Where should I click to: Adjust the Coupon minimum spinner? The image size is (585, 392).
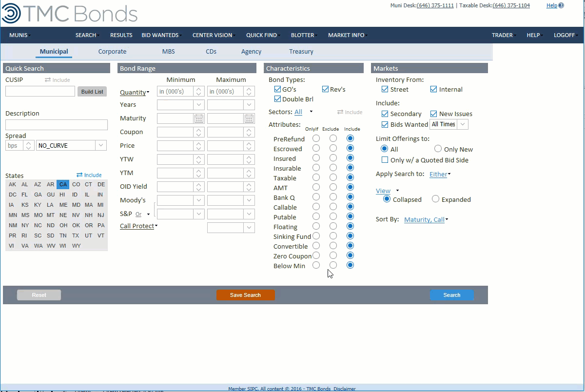click(x=199, y=132)
